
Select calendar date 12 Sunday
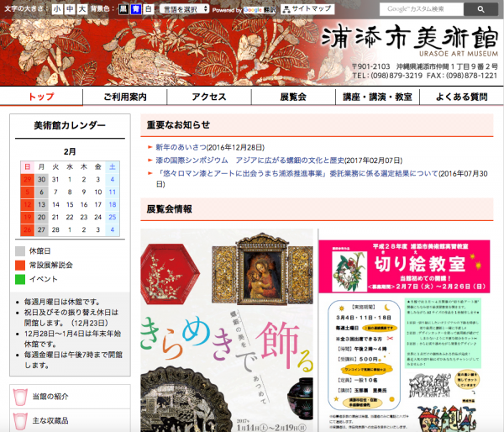click(28, 204)
